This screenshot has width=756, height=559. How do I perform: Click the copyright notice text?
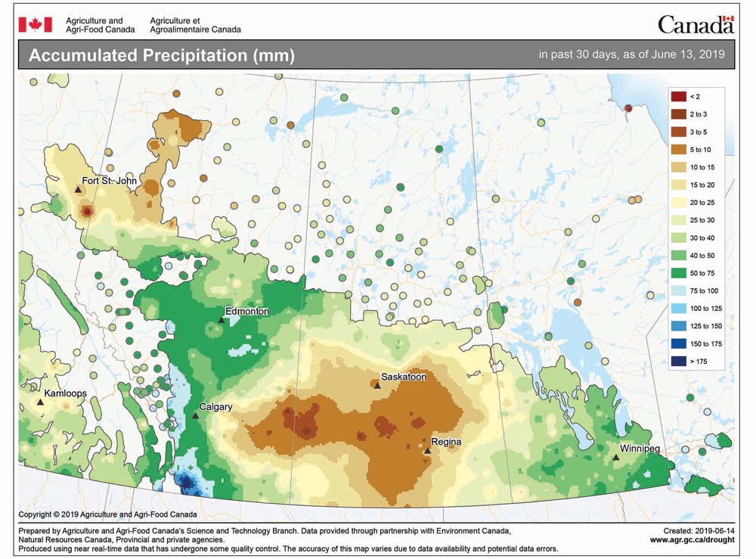(x=110, y=511)
